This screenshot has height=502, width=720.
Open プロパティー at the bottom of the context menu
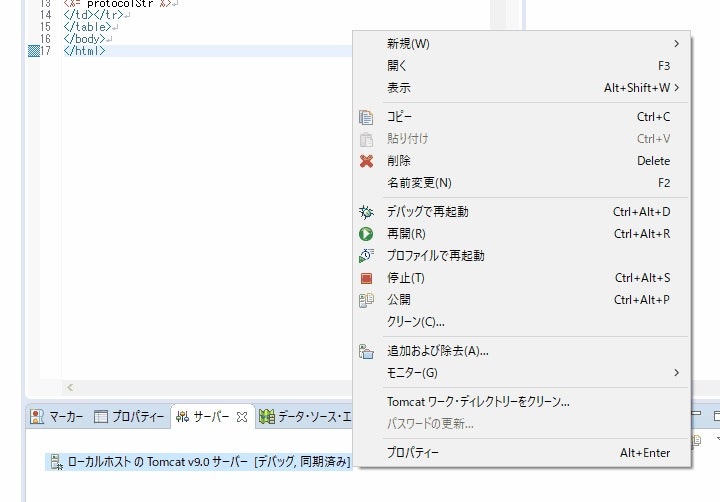point(523,453)
